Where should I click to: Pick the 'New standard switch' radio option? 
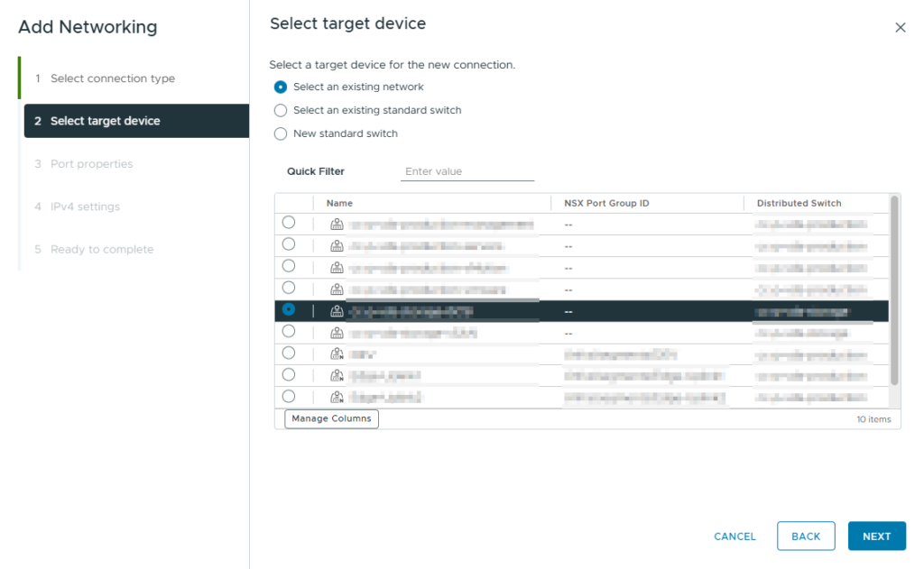[x=281, y=133]
